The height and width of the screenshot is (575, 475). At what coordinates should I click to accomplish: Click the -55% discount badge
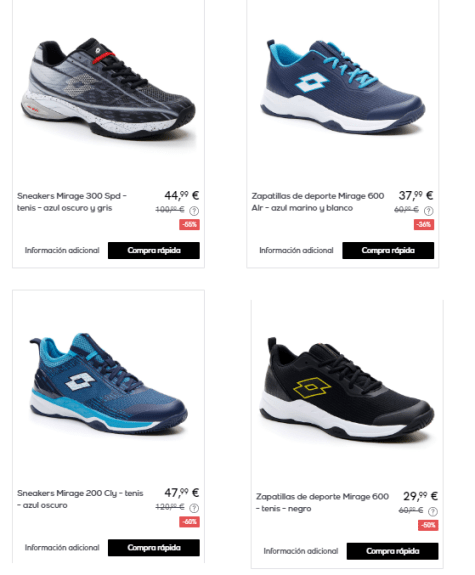coord(189,224)
